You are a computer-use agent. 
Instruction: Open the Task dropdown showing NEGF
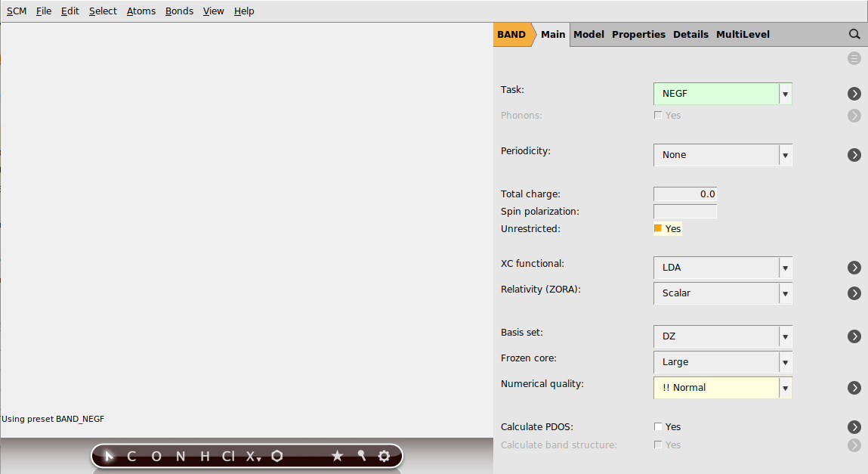[x=785, y=93]
